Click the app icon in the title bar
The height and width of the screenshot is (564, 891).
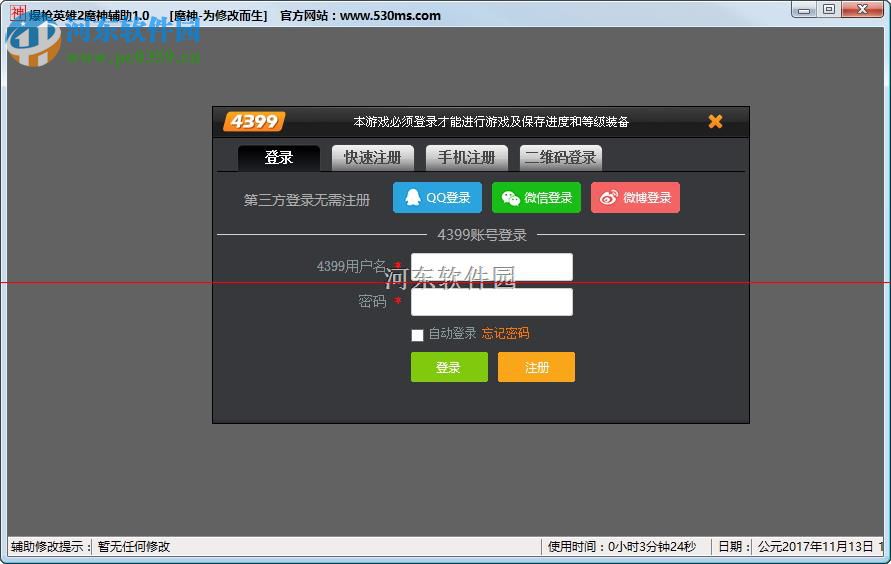point(18,13)
